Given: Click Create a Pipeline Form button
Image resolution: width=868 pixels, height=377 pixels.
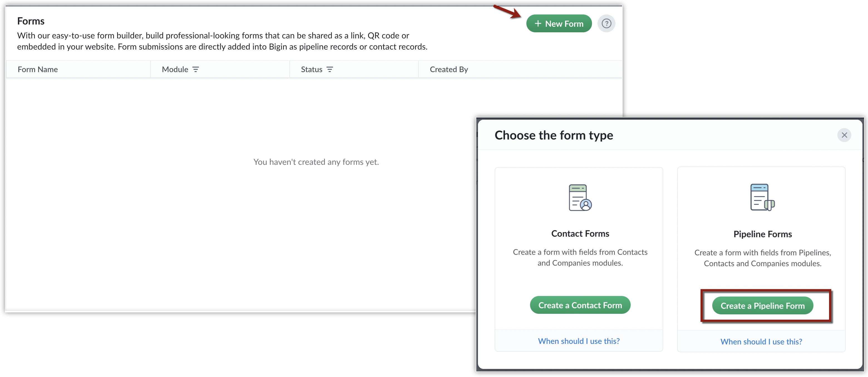Looking at the screenshot, I should [x=763, y=306].
